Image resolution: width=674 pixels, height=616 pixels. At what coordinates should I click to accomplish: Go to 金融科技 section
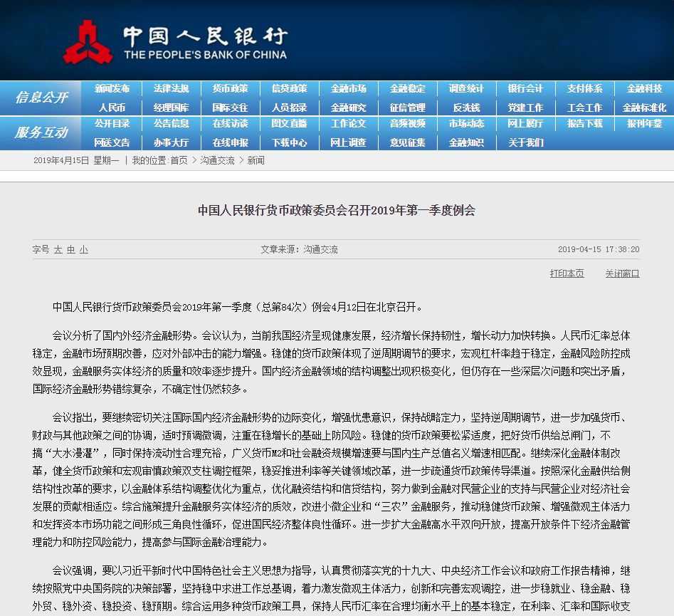point(644,88)
